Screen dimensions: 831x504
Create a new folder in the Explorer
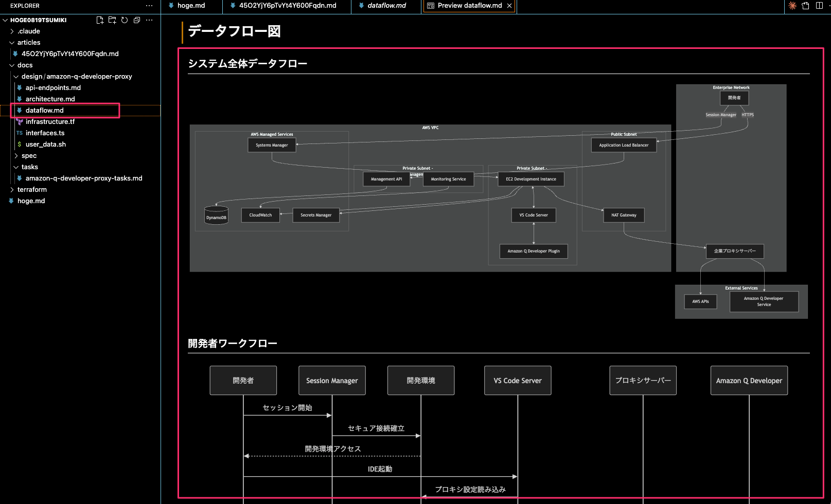click(112, 20)
